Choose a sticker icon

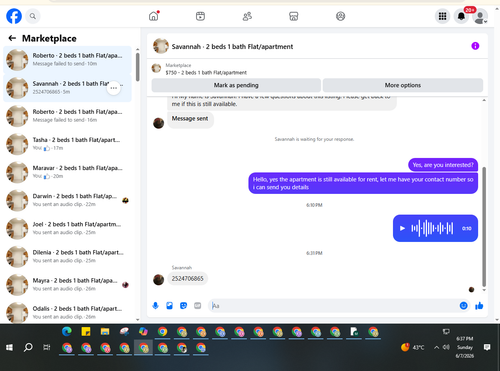(183, 306)
